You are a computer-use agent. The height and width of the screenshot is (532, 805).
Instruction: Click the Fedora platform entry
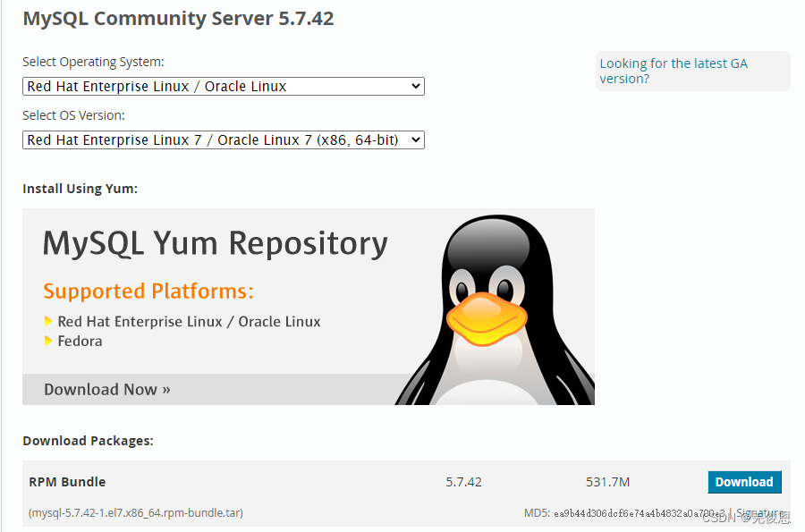(80, 342)
